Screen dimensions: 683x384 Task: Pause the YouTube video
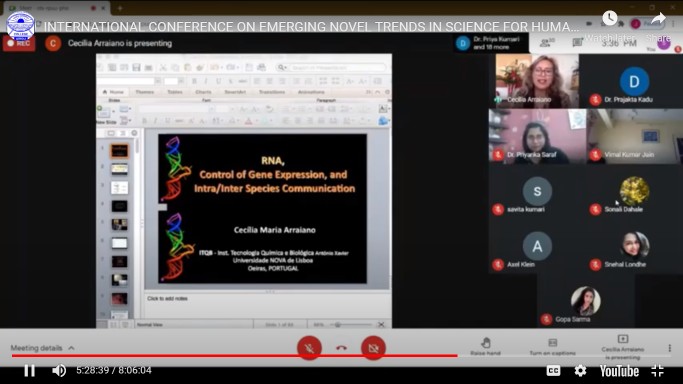(x=29, y=371)
